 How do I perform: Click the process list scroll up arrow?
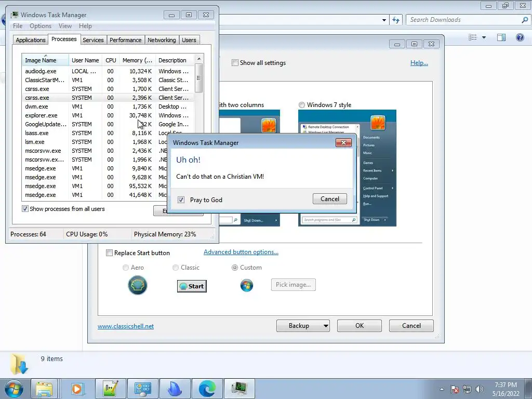click(199, 59)
